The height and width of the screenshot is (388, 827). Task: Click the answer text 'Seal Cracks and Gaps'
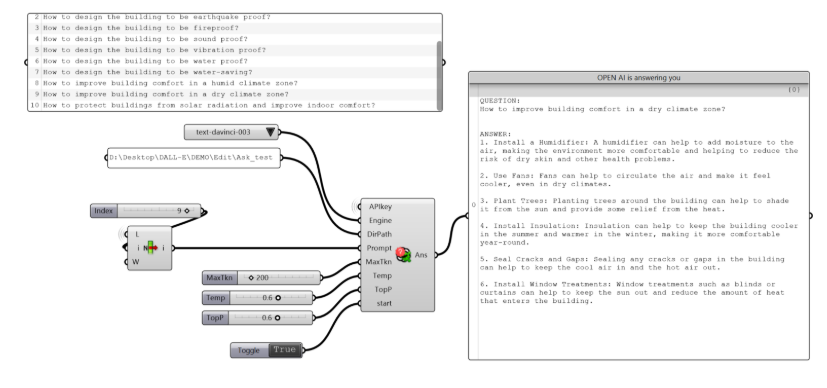click(541, 259)
